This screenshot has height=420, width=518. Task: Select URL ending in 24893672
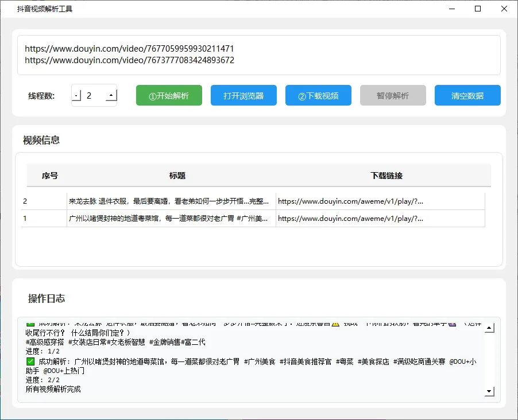(x=130, y=60)
